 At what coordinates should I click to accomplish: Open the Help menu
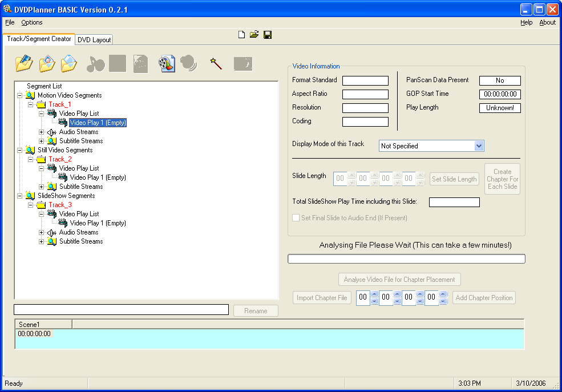[x=526, y=22]
